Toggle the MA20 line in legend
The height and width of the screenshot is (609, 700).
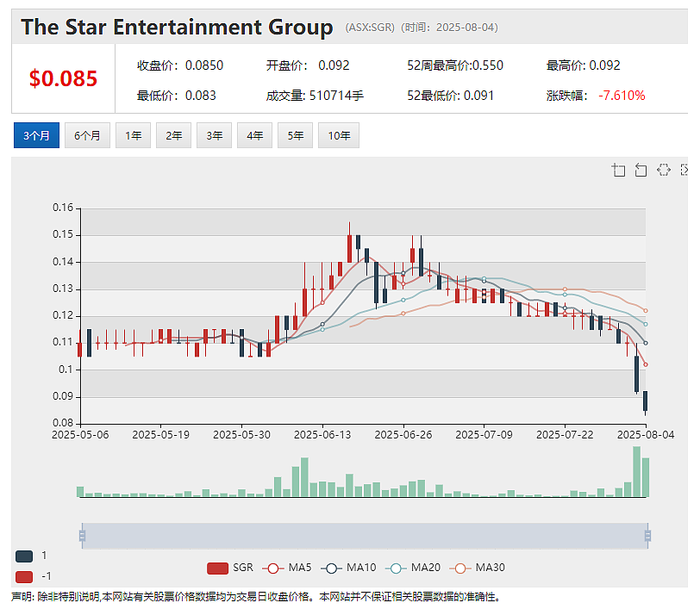click(x=412, y=568)
